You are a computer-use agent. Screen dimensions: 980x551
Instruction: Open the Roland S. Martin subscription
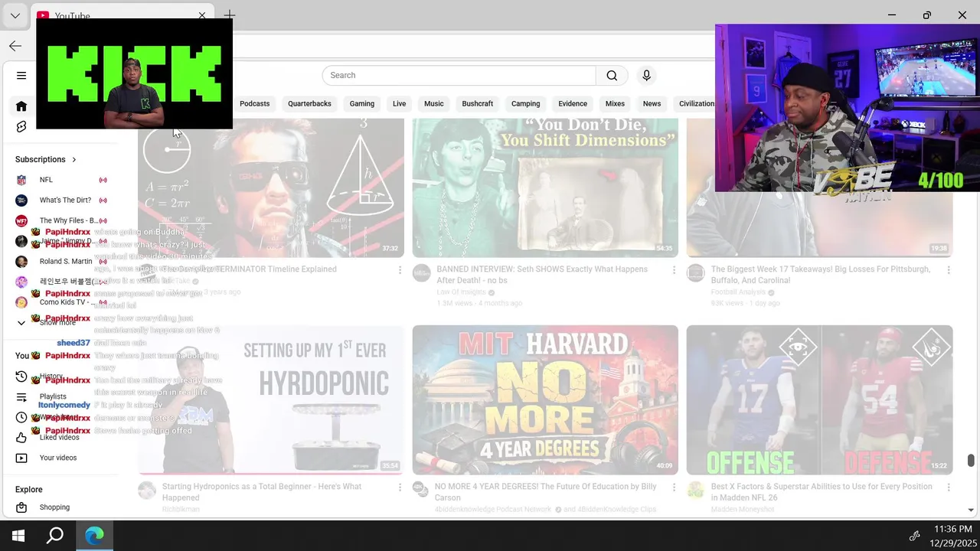[x=61, y=262]
